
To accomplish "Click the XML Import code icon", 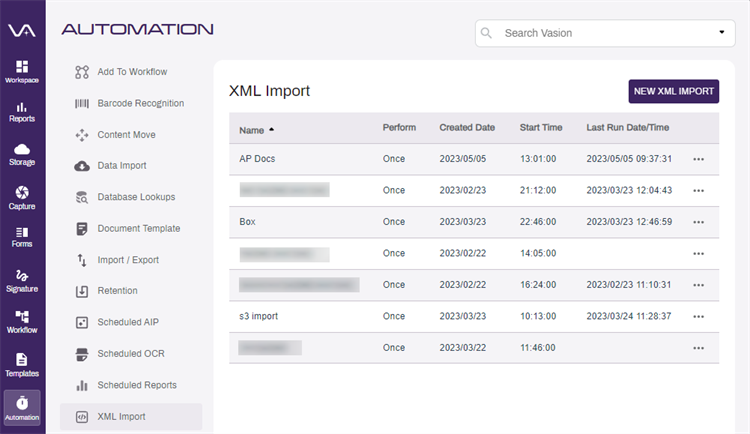I will (82, 417).
